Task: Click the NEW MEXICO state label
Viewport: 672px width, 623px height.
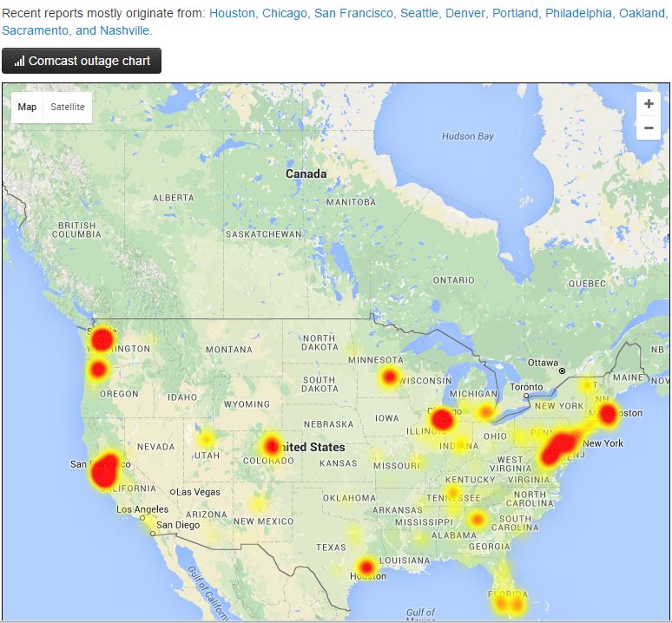Action: point(264,521)
